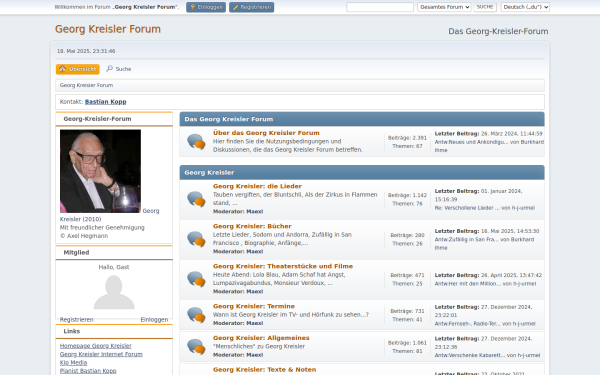Click the speech bubble icon for Über das Georg Kreisler Forum
600x375 pixels.
(x=196, y=142)
